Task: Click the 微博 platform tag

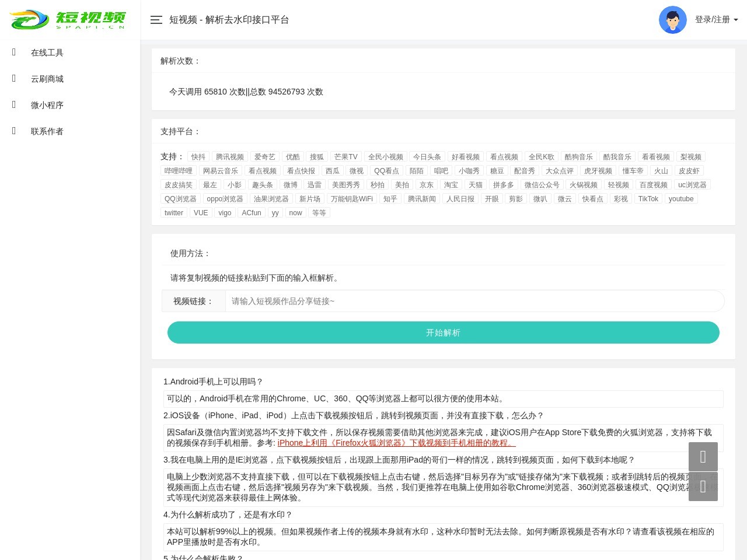Action: pos(291,185)
